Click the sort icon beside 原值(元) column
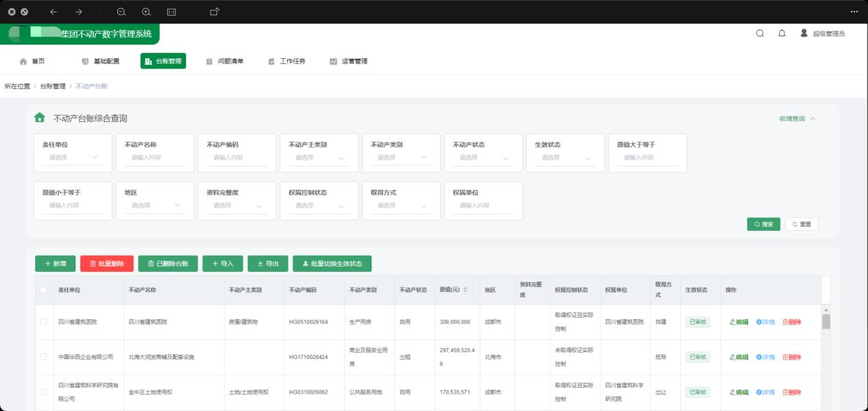 [x=465, y=290]
